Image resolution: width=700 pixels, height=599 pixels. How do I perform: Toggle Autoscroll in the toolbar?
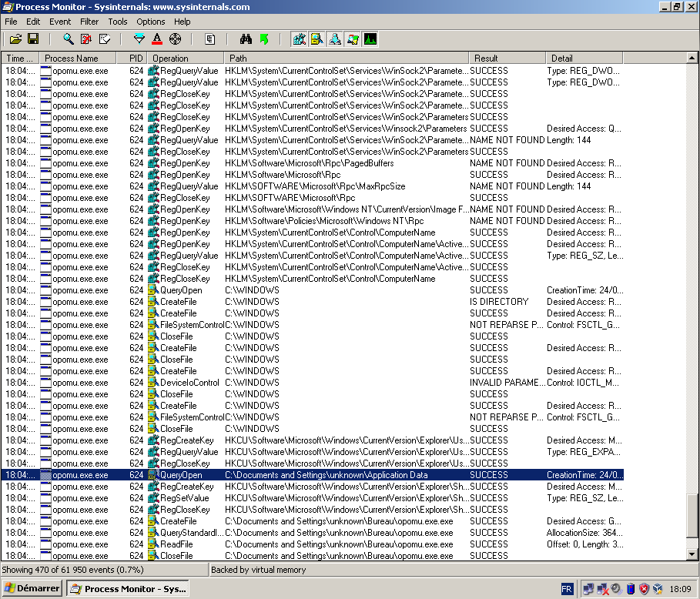coord(86,38)
